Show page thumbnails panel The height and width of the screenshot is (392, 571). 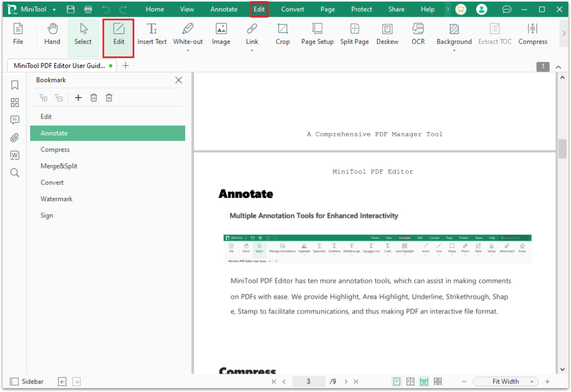tap(14, 103)
